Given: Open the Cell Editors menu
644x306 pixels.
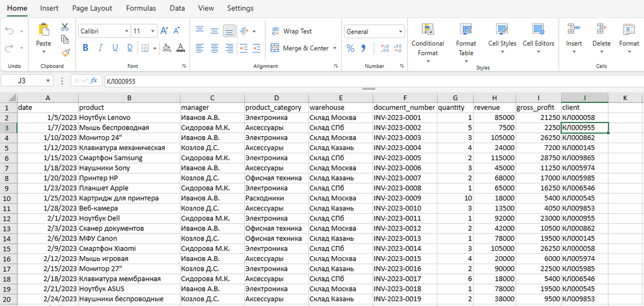Looking at the screenshot, I should click(538, 39).
